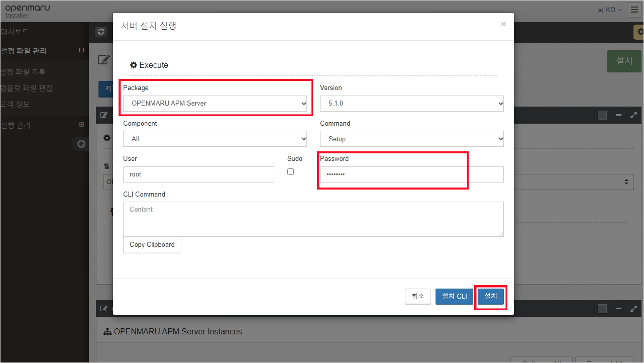Viewport: 644px width, 363px height.
Task: Expand the lower panel to fullscreen
Action: 633,309
